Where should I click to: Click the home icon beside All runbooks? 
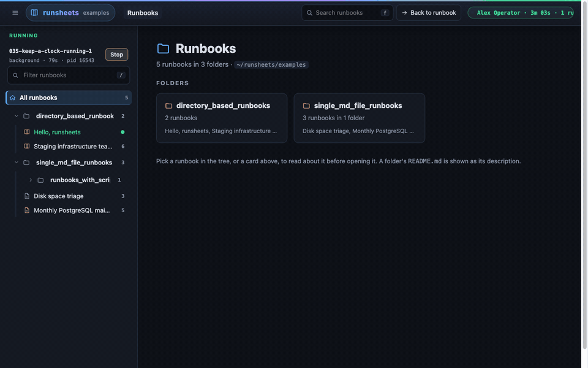click(x=12, y=98)
